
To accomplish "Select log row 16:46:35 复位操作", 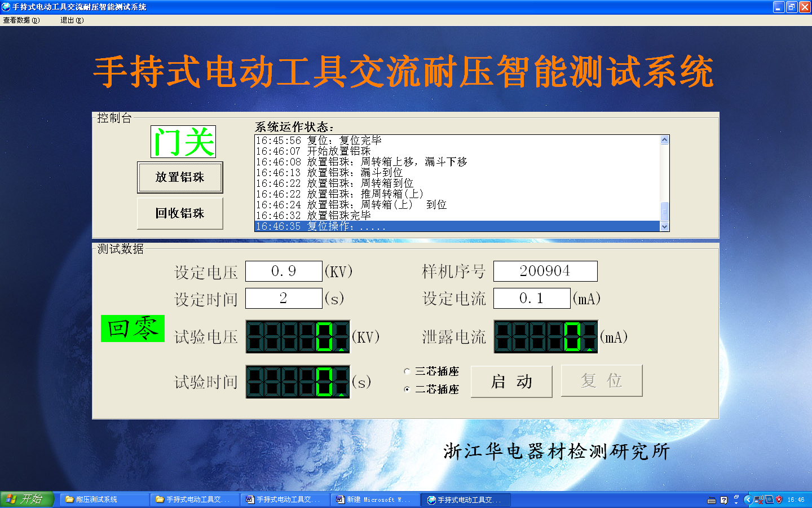I will tap(457, 226).
